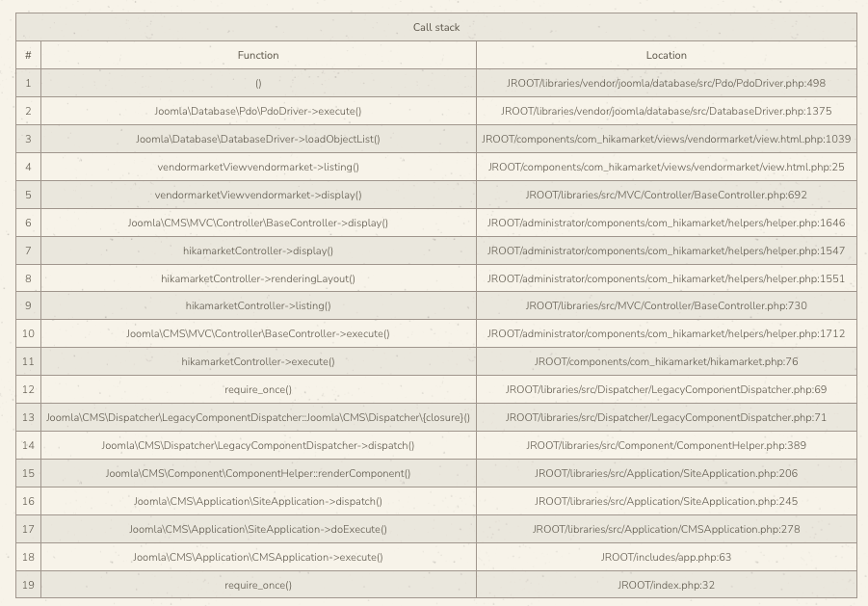Click PdoDriver->execute() function in row 2

point(258,111)
